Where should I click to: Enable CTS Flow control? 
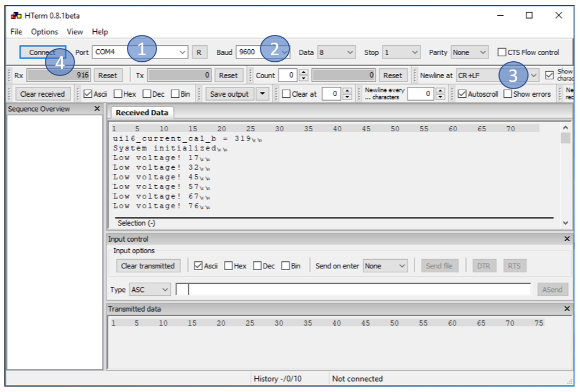(502, 52)
